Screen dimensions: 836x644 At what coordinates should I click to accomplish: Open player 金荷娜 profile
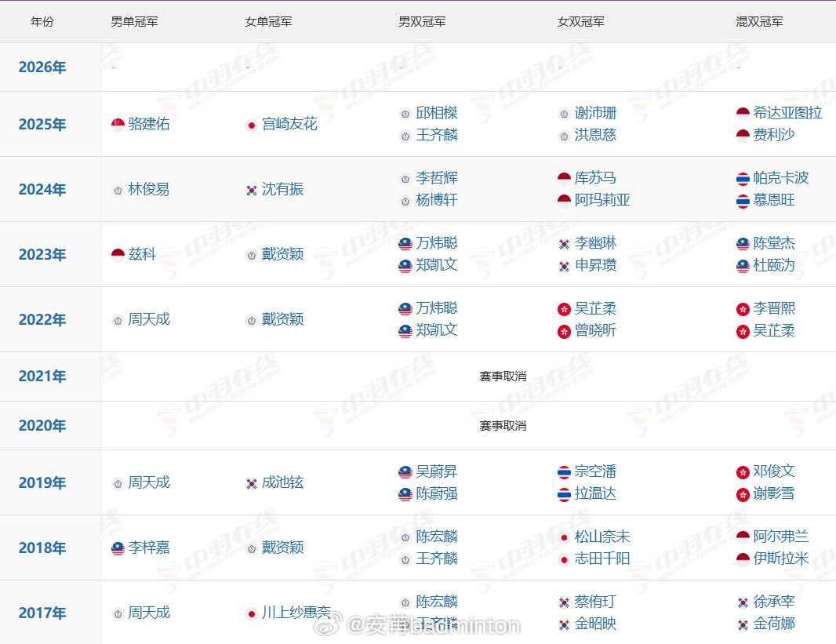[x=773, y=623]
